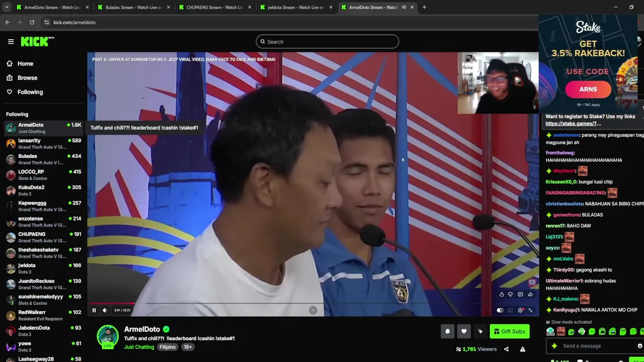Viewport: 644px width, 362px height.
Task: Mute audio on active ArmelDoto tab
Action: point(404,8)
